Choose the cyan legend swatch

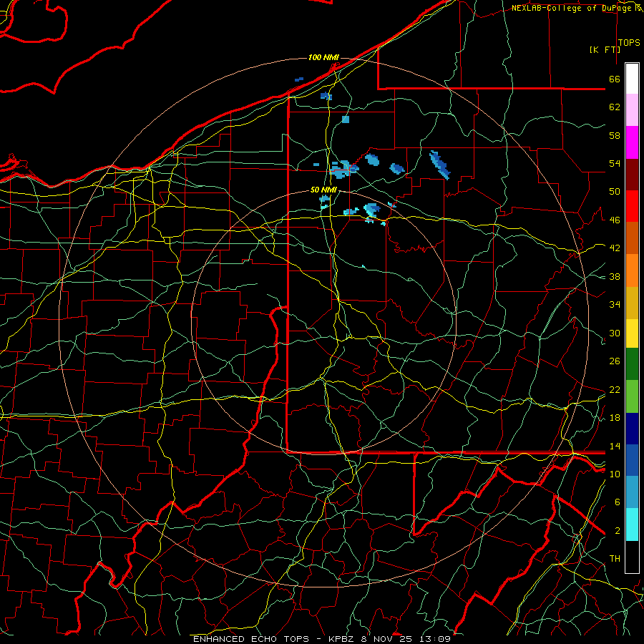pos(632,525)
